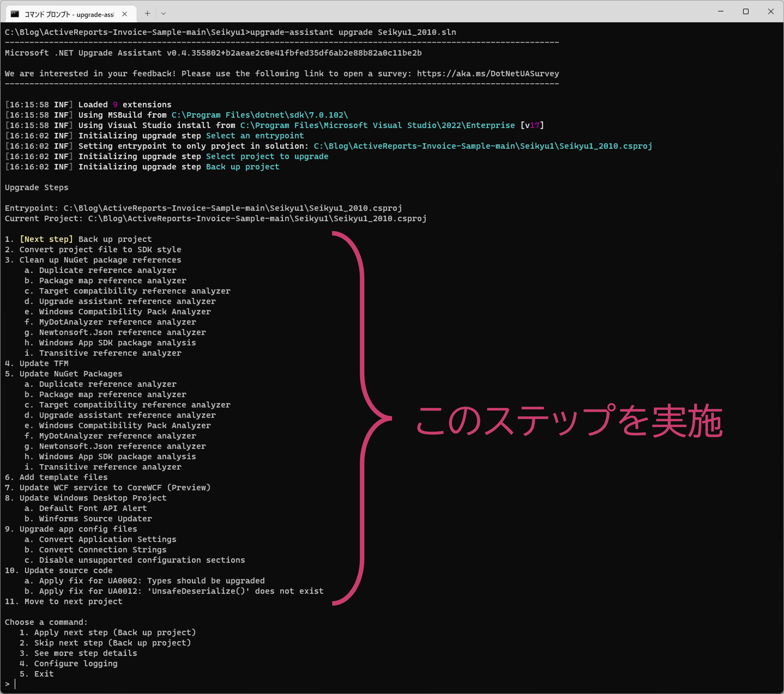Screen dimensions: 784x694
Task: Click the Visual Studio 2022 Enterprise path
Action: [x=377, y=125]
